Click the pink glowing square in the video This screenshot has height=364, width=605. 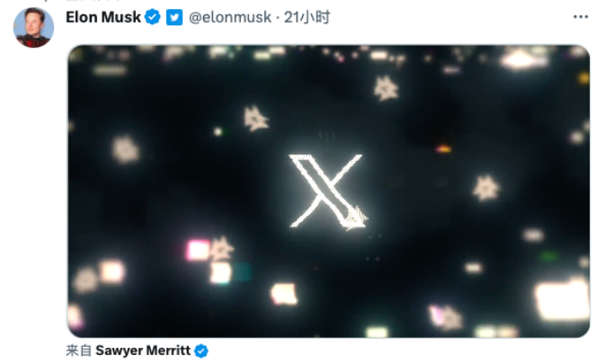(198, 250)
